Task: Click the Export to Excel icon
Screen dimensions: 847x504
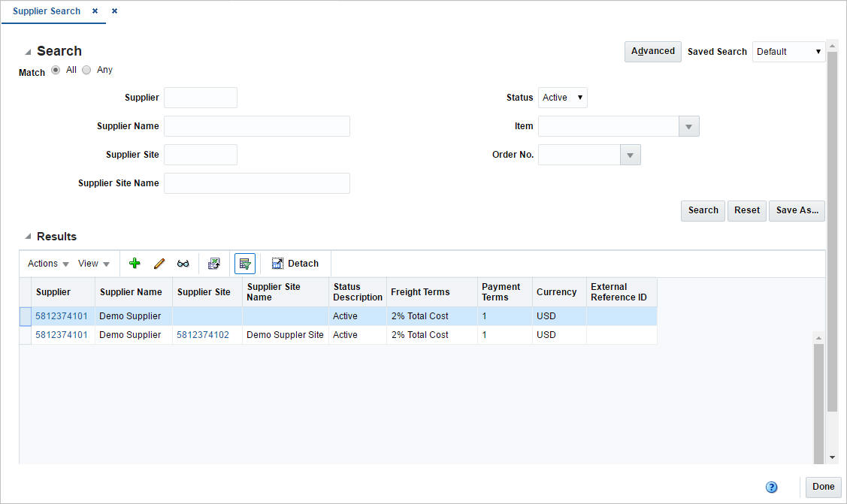Action: (214, 263)
